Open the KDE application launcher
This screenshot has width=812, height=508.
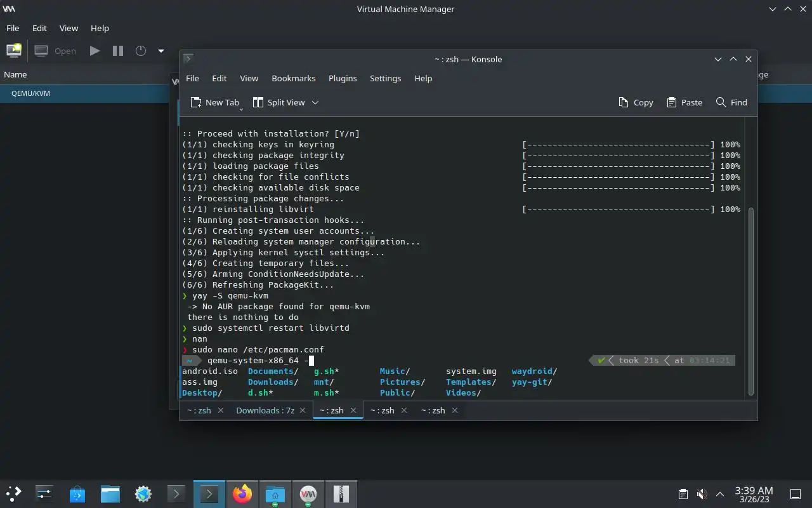coord(14,493)
